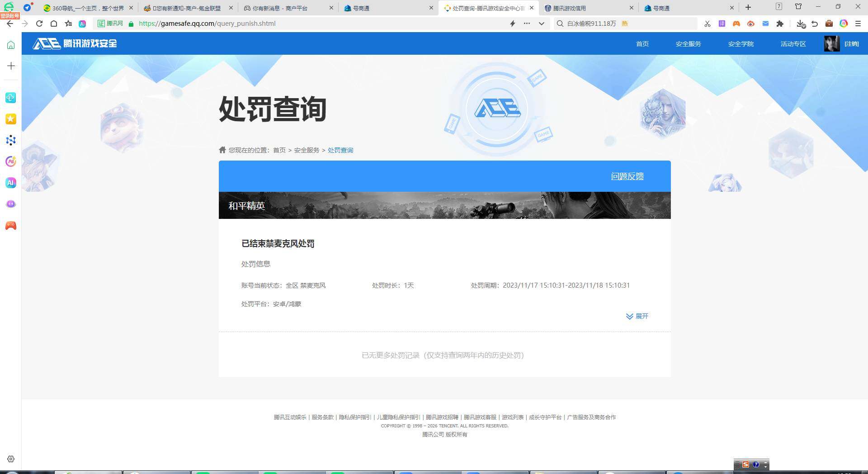This screenshot has height=474, width=868.
Task: Reload the page with refresh icon
Action: [39, 24]
